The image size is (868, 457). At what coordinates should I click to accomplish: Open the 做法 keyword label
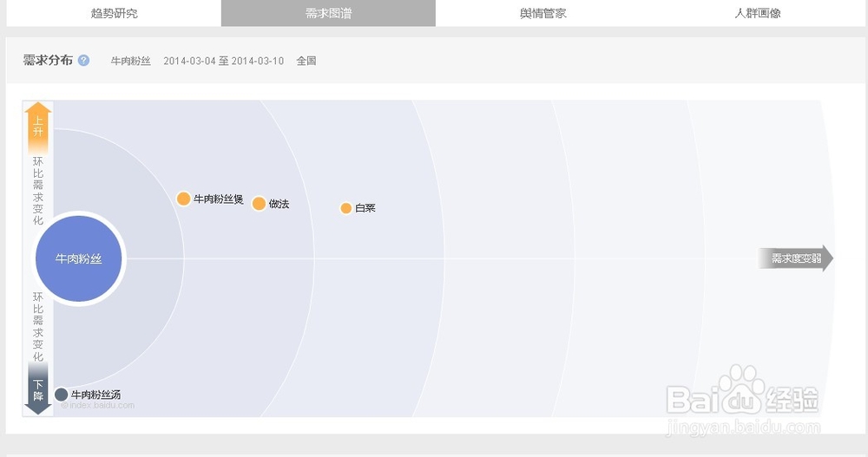(x=279, y=204)
